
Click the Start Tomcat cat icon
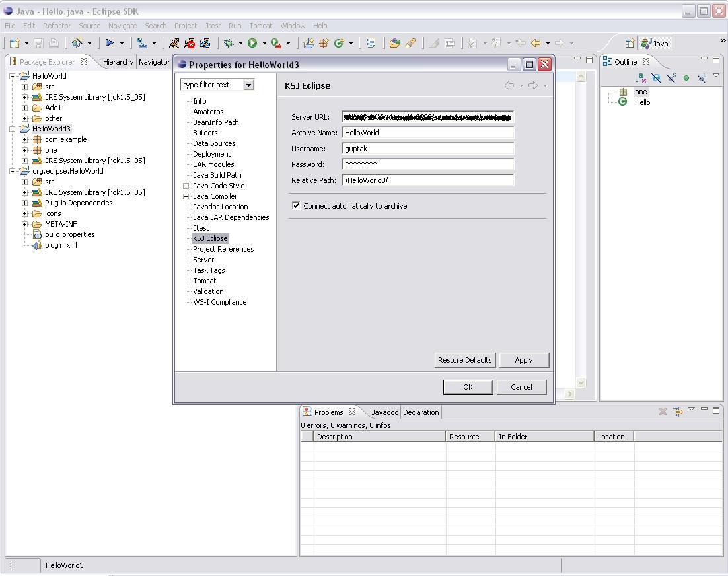coord(174,43)
